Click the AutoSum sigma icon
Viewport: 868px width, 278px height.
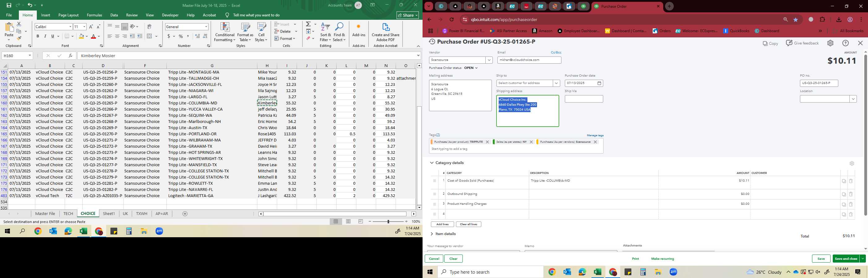coord(308,24)
